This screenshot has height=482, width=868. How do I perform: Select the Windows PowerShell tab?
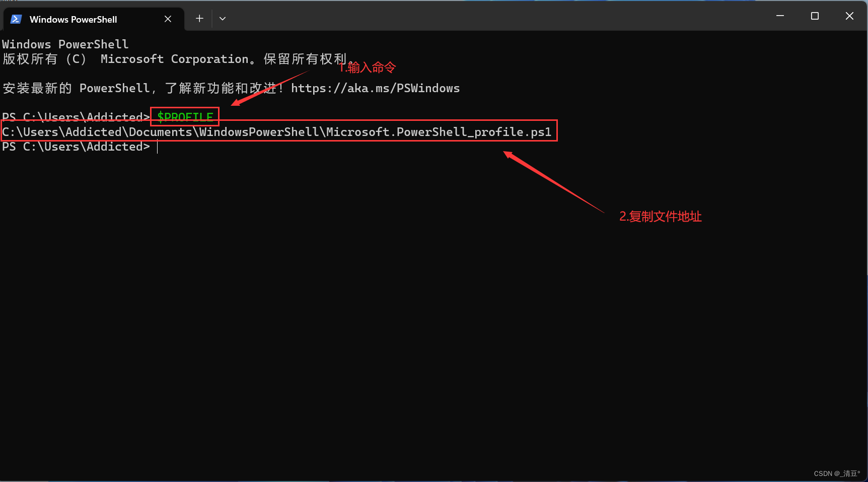[93, 19]
